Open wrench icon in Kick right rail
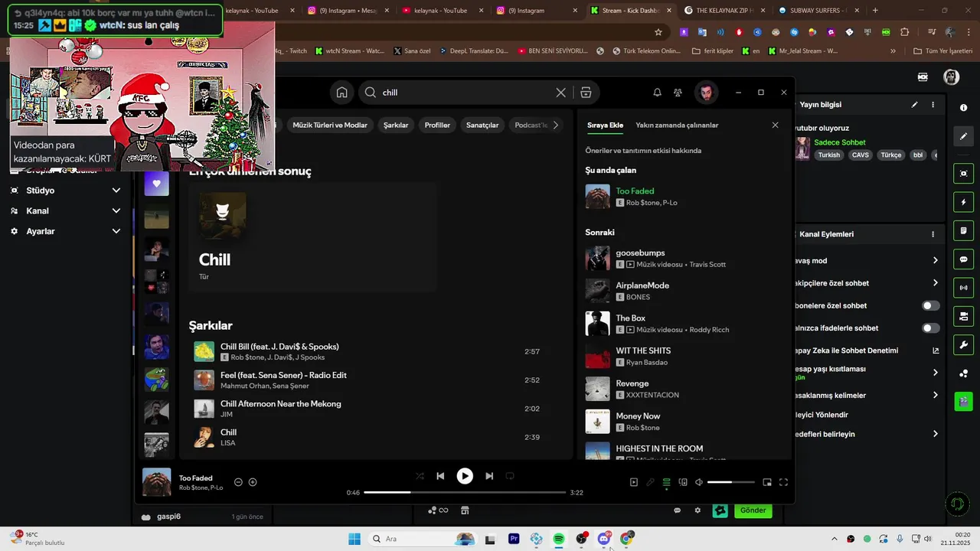Viewport: 980px width, 551px height. (964, 344)
